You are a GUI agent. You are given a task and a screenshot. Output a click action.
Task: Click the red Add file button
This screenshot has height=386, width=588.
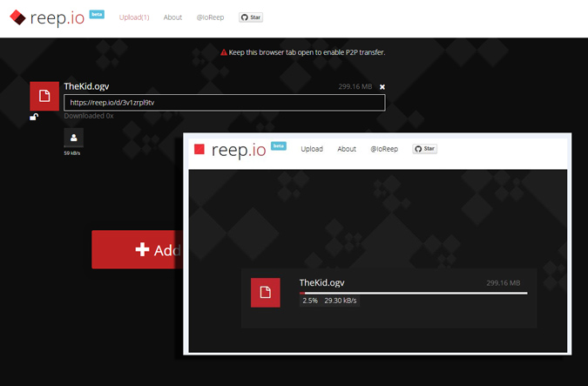[x=138, y=249]
